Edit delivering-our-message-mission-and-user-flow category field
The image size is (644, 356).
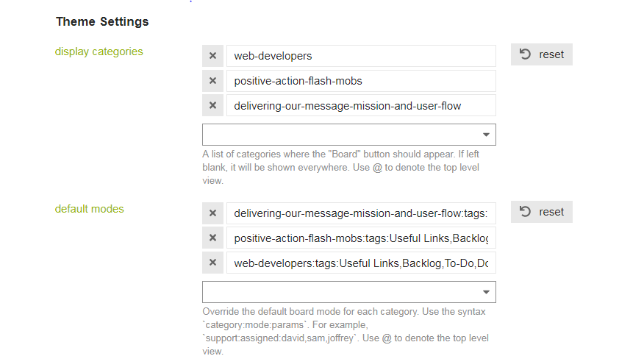point(361,106)
